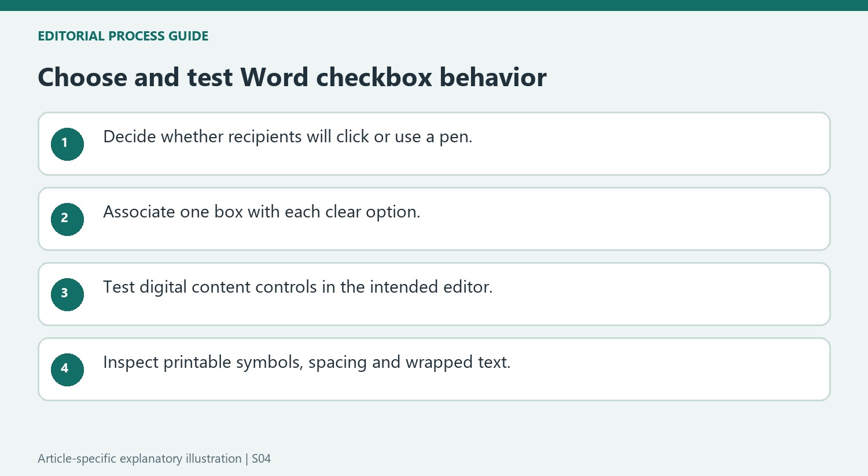Click 'Associate one box with each clear option.'
This screenshot has height=476, width=868.
point(262,212)
